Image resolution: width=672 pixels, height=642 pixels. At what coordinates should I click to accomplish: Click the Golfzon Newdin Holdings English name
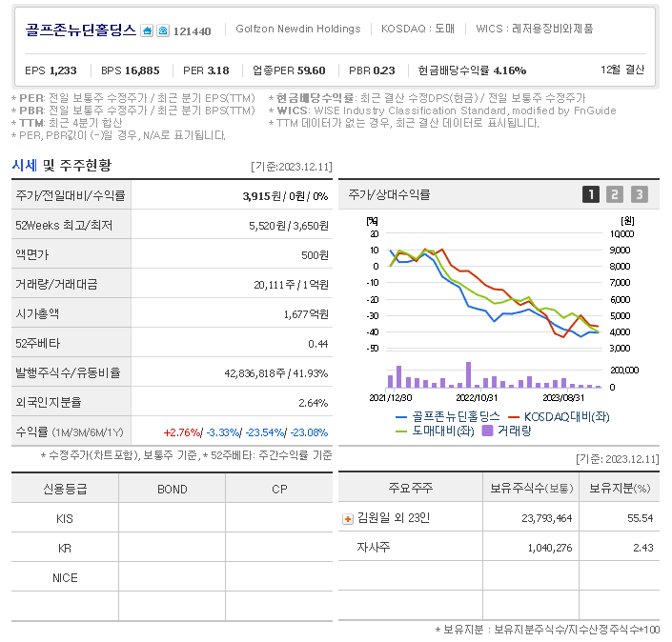(298, 29)
